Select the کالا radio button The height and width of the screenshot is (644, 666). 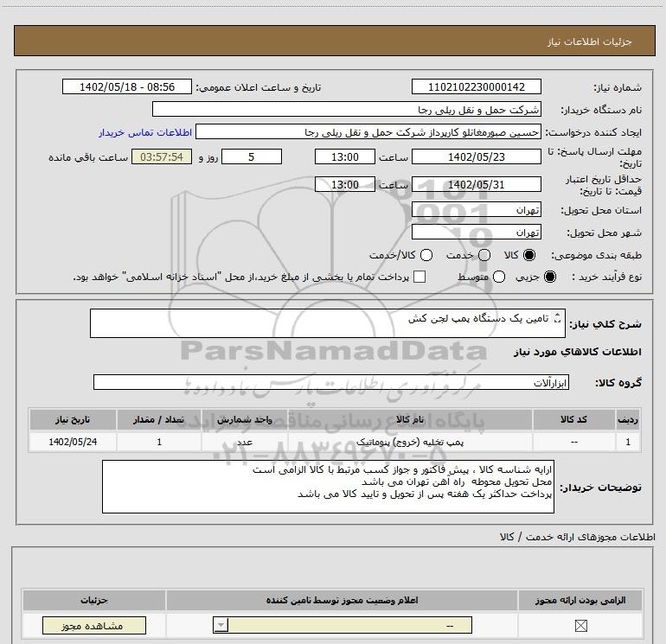[x=529, y=255]
